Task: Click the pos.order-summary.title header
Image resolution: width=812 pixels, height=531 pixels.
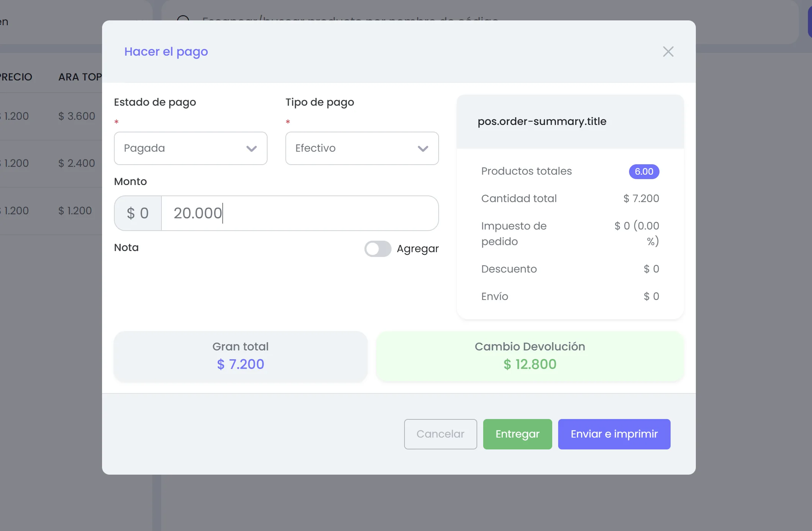Action: tap(542, 122)
